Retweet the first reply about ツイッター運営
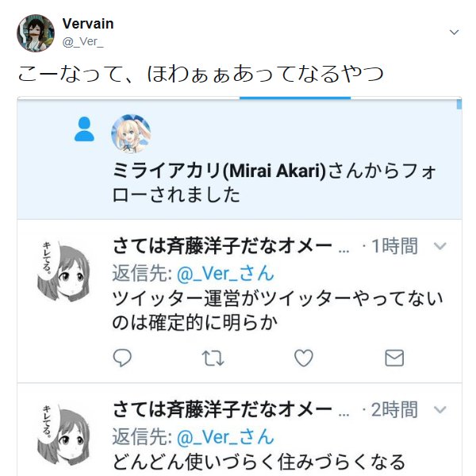 click(213, 358)
